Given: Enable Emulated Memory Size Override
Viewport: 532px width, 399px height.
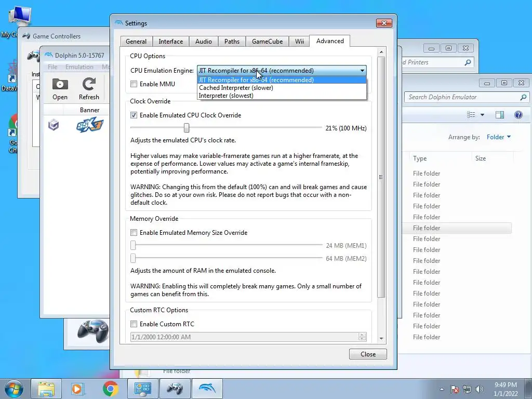Looking at the screenshot, I should [x=134, y=232].
